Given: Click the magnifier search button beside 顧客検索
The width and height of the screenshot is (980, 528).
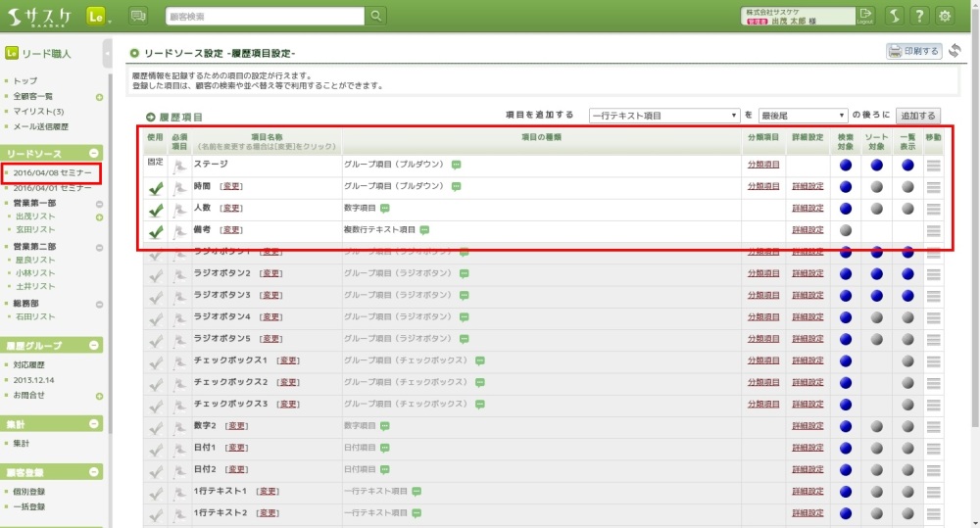Looking at the screenshot, I should click(x=377, y=16).
